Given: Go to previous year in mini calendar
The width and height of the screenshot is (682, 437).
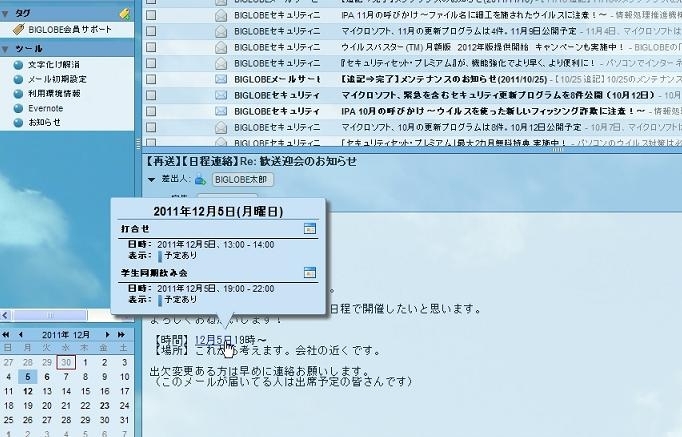Looking at the screenshot, I should click(6, 334).
